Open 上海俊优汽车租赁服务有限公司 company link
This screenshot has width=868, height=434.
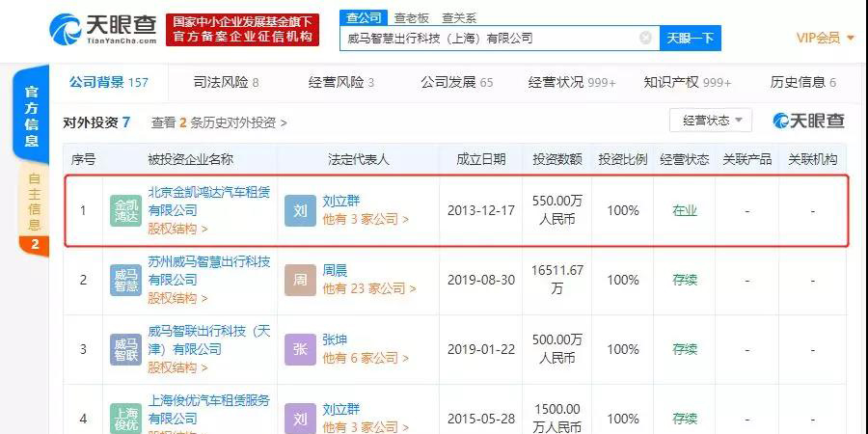click(208, 409)
